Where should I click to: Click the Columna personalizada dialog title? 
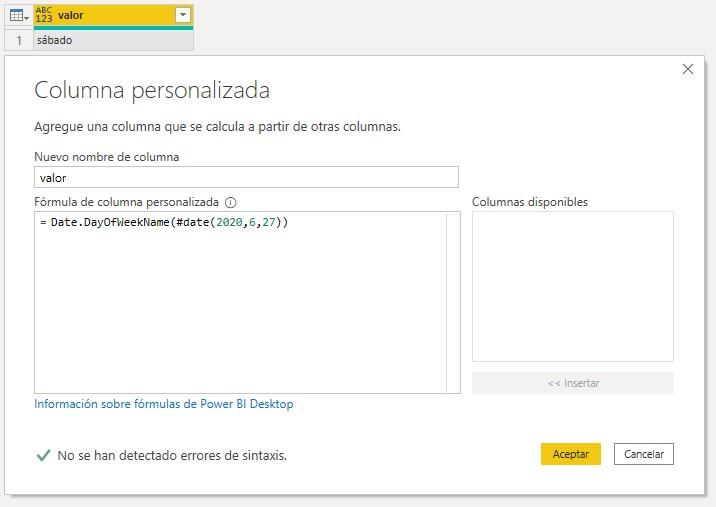coord(152,90)
